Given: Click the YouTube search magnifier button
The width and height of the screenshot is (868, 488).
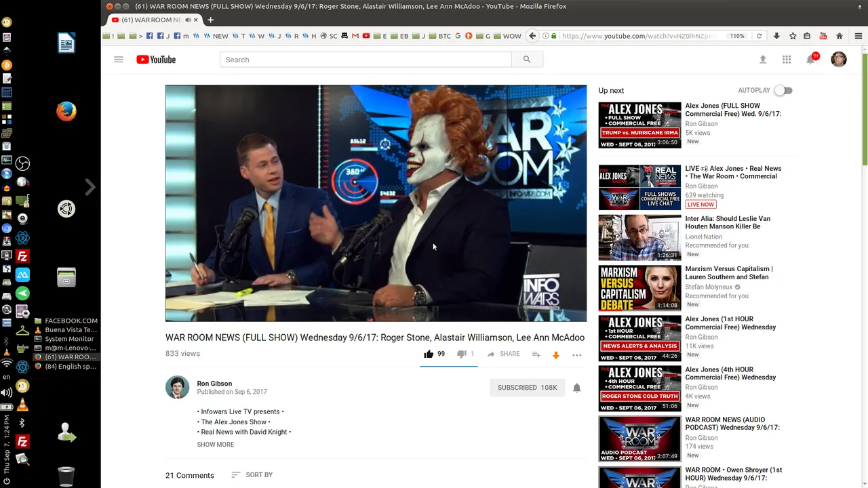Looking at the screenshot, I should tap(527, 60).
